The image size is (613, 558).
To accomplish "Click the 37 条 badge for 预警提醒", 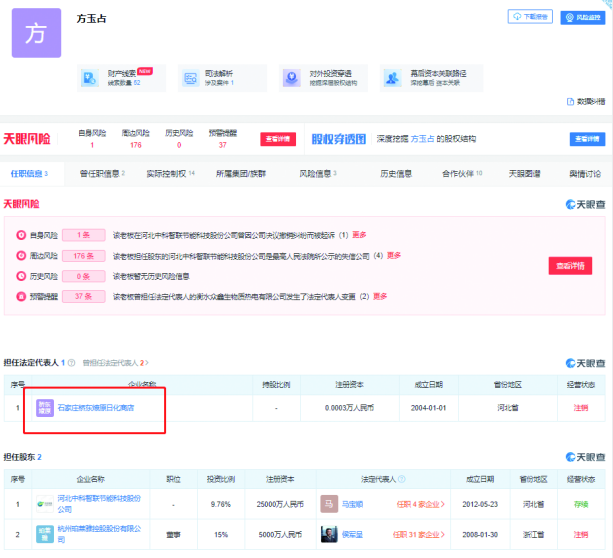I will coord(84,296).
